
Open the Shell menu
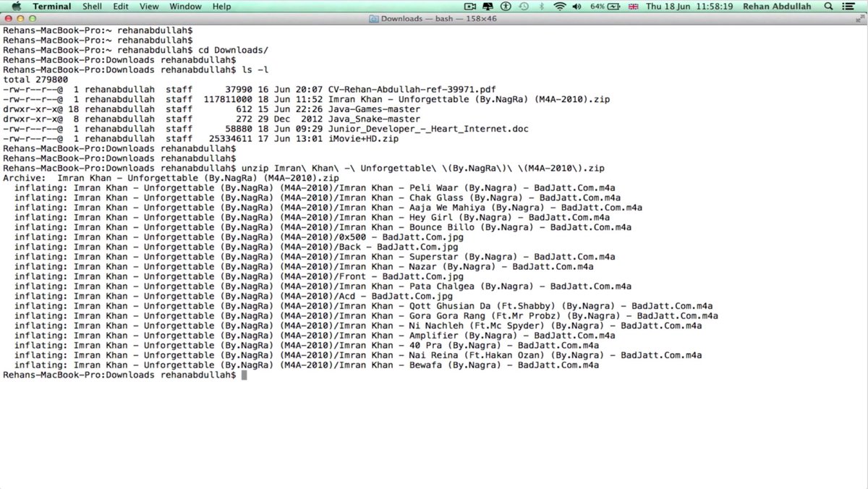click(92, 7)
